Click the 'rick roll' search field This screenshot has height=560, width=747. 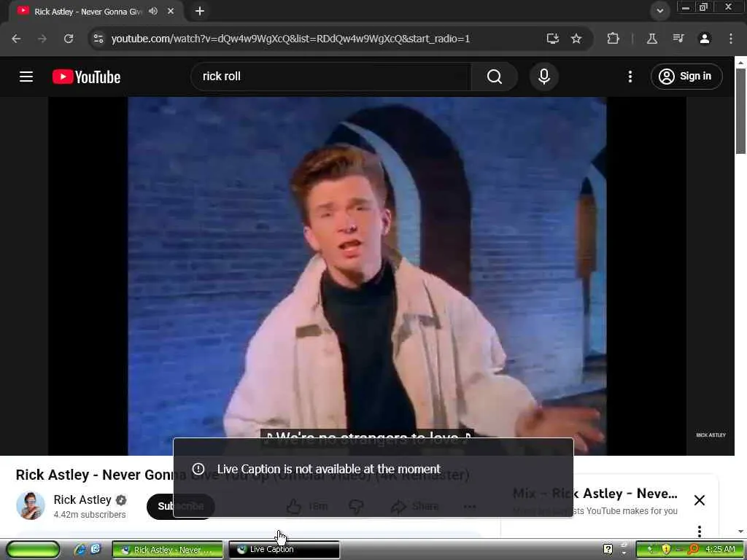click(x=331, y=76)
